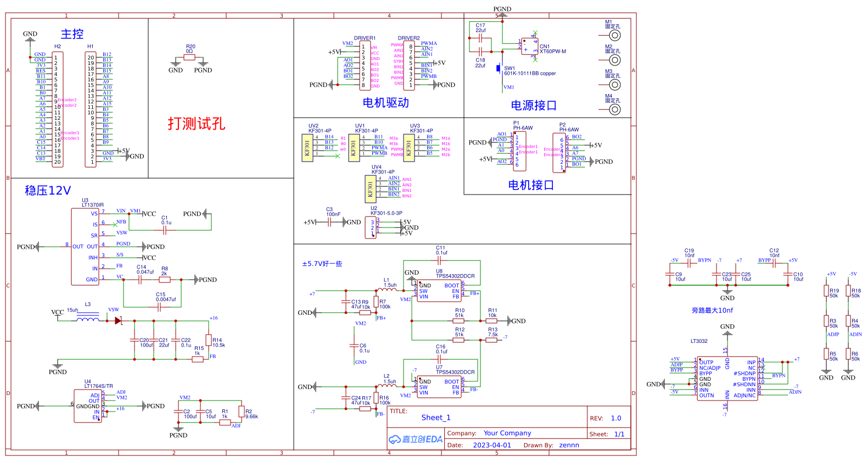Image resolution: width=868 pixels, height=461 pixels.
Task: Select the M2 mounting hole symbol
Action: click(615, 60)
